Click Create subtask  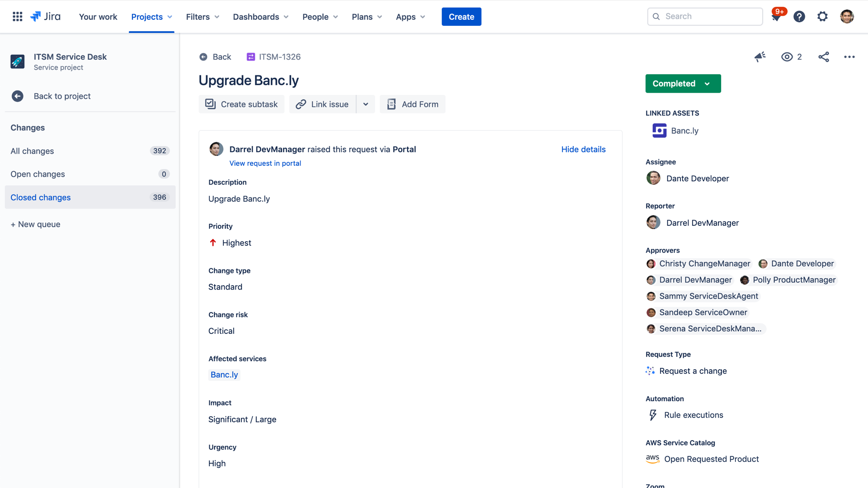[241, 104]
